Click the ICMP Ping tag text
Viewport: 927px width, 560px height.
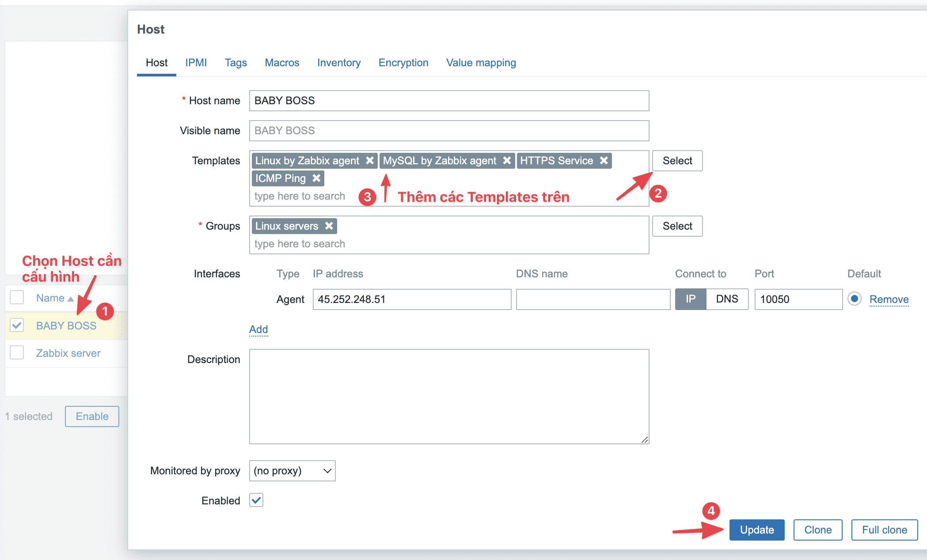click(280, 178)
